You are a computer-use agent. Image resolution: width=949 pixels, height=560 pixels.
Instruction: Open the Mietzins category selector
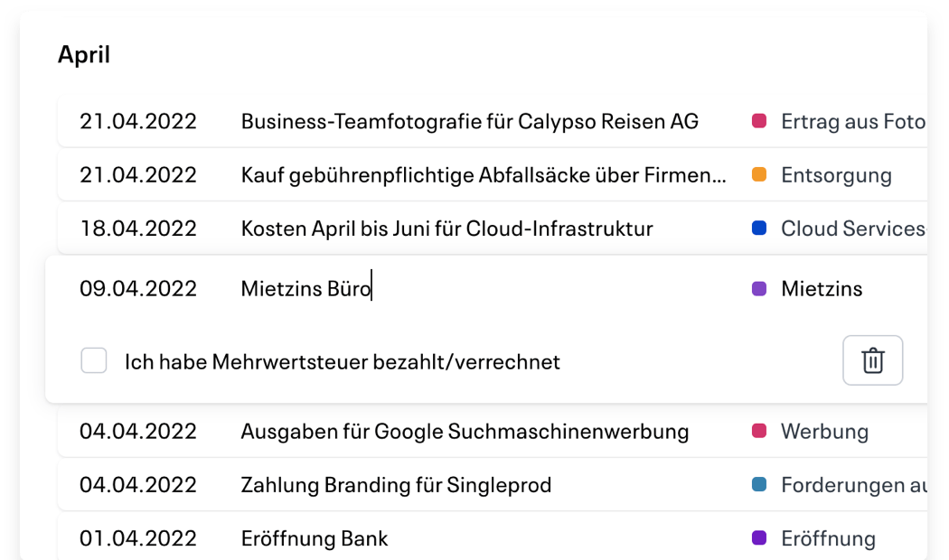[x=818, y=288]
